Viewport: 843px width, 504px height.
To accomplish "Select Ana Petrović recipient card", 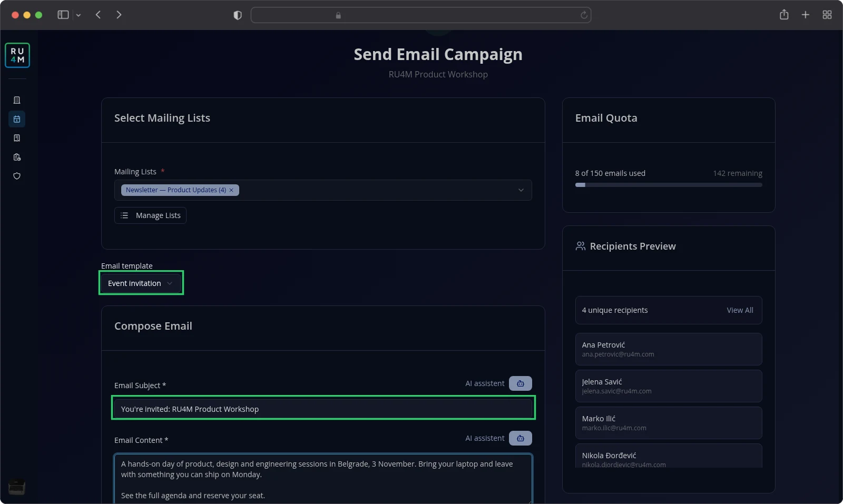I will [669, 349].
